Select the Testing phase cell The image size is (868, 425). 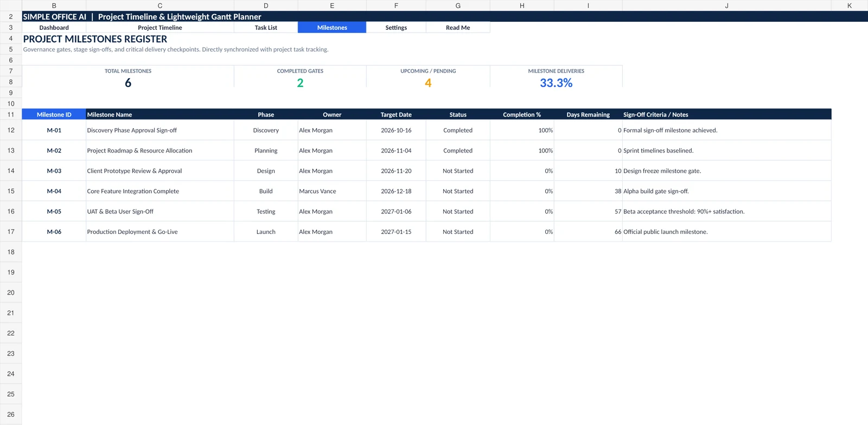click(x=266, y=212)
